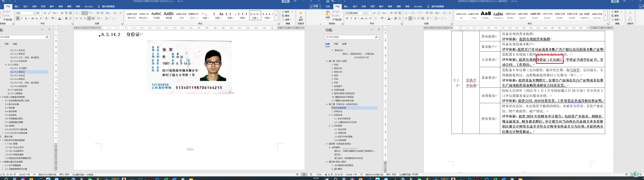
Task: Center text in 投标文件.docx window
Action: [81, 18]
